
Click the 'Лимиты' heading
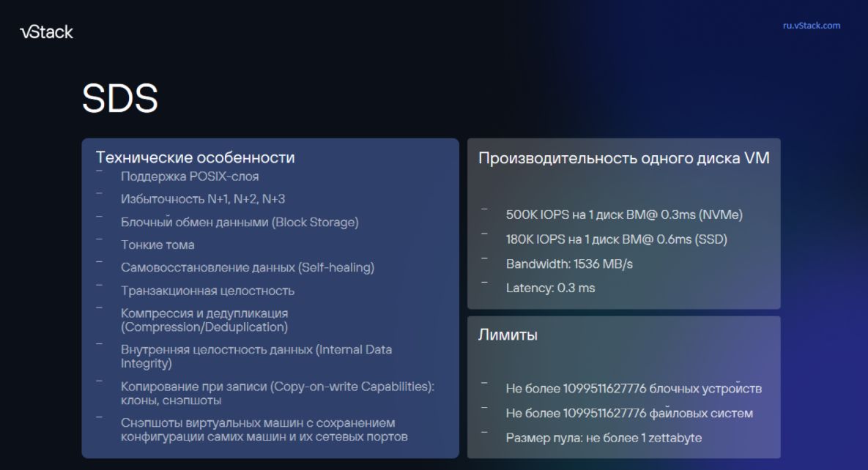508,335
